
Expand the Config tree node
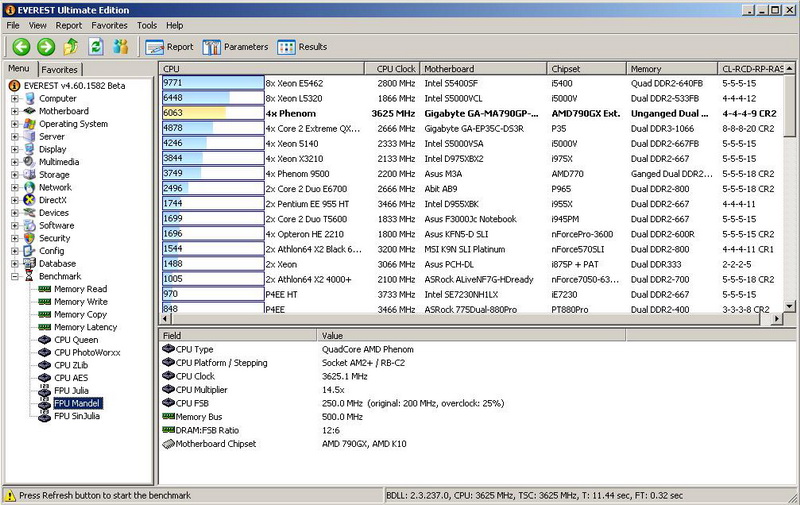[x=15, y=251]
